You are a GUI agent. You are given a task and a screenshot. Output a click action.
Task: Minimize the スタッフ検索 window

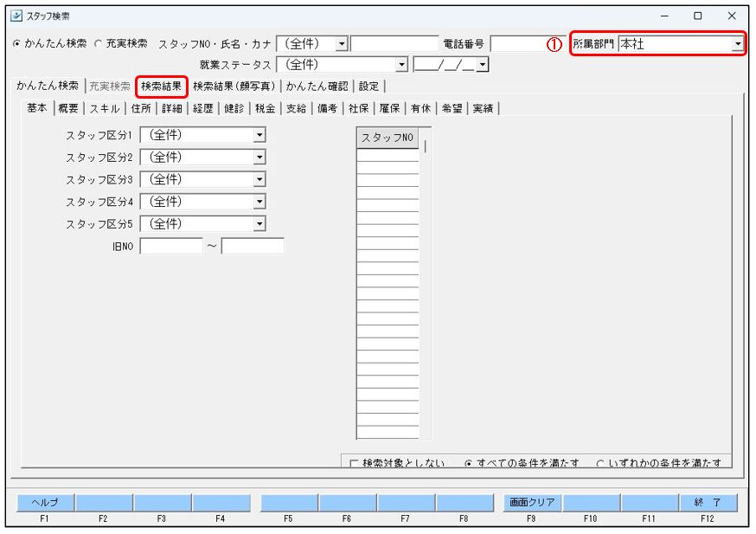point(664,16)
